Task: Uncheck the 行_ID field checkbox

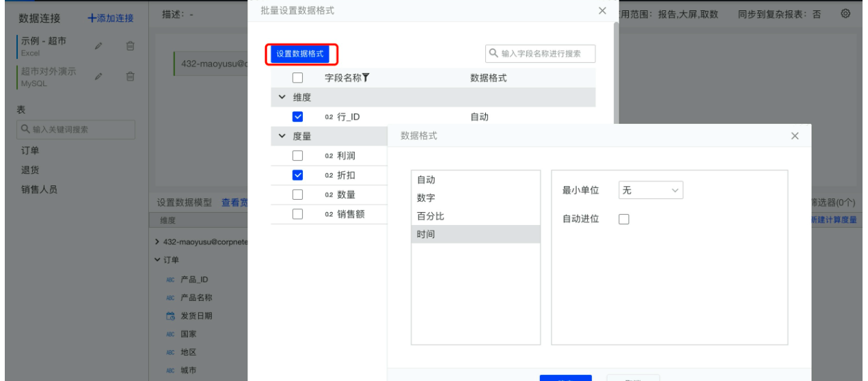Action: [297, 117]
